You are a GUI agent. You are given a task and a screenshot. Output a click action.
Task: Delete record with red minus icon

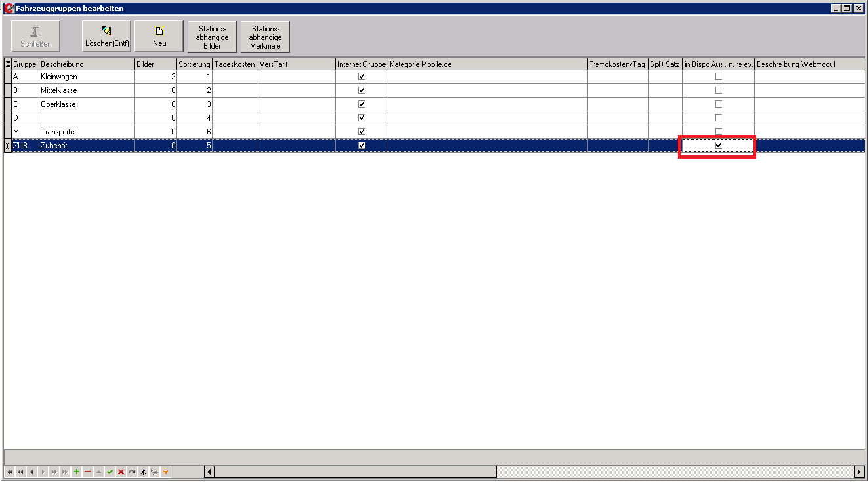point(87,472)
